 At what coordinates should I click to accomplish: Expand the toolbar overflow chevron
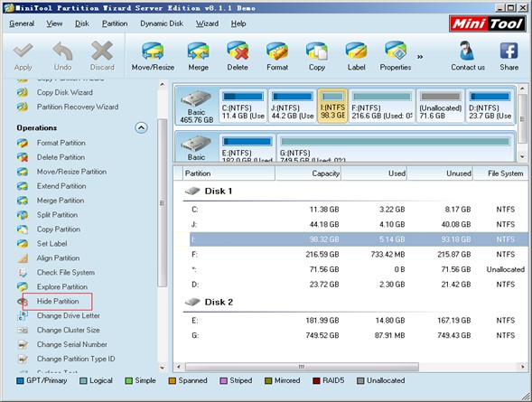[420, 57]
